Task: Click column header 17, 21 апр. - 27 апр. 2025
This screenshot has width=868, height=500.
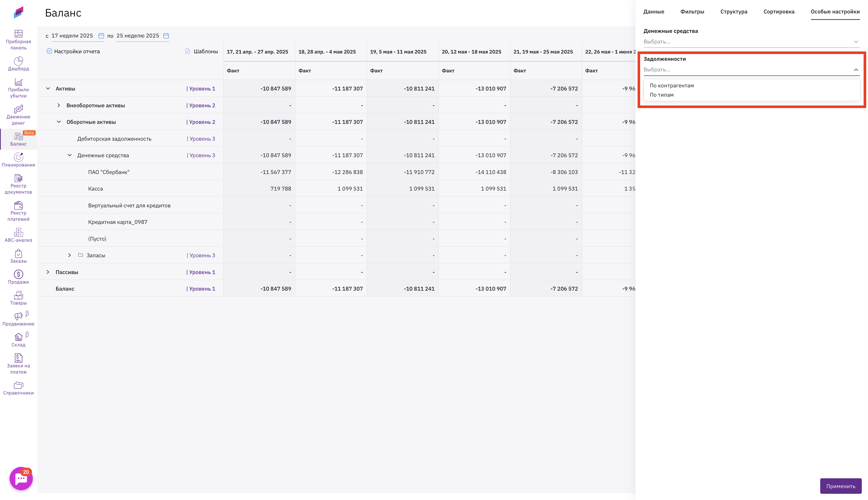Action: click(x=257, y=52)
